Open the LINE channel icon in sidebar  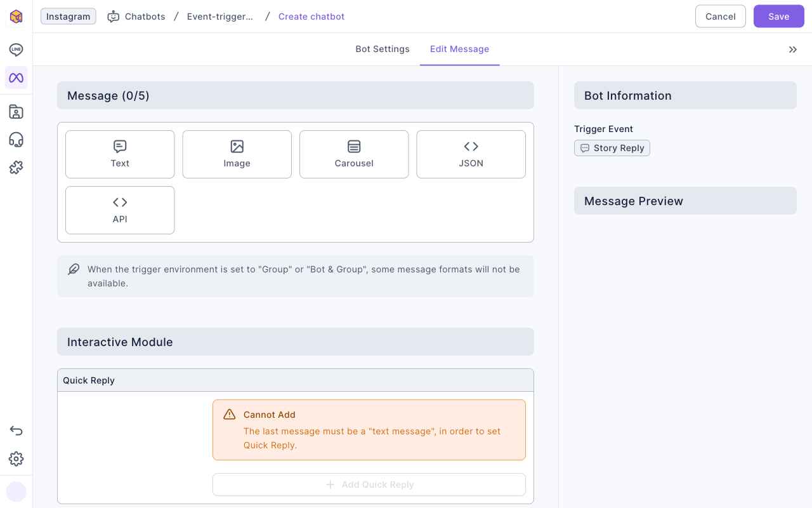[16, 50]
